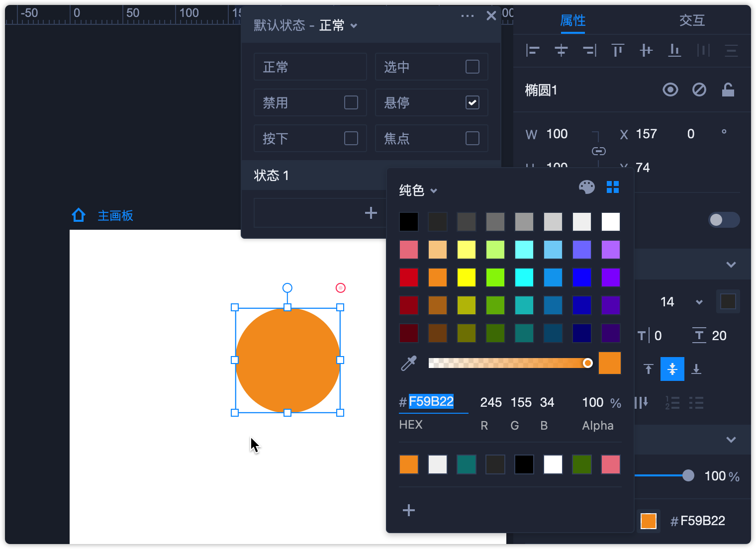Viewport: 756px width, 549px height.
Task: Click the lock icon for 椭圆1
Action: click(728, 90)
